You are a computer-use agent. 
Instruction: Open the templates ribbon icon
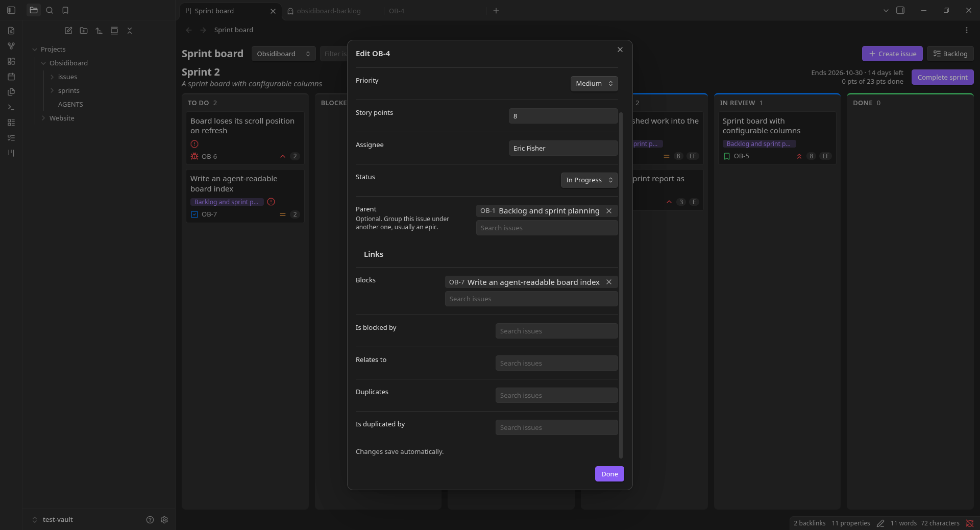[11, 92]
